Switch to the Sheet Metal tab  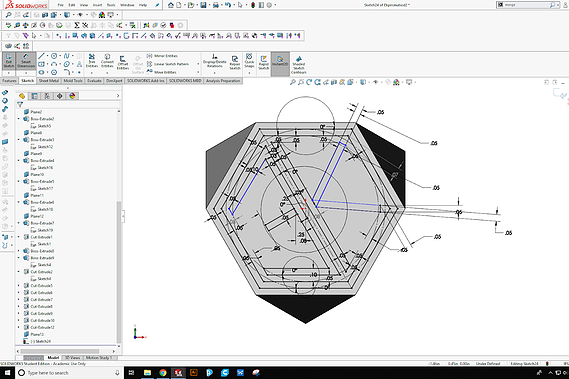pos(49,81)
